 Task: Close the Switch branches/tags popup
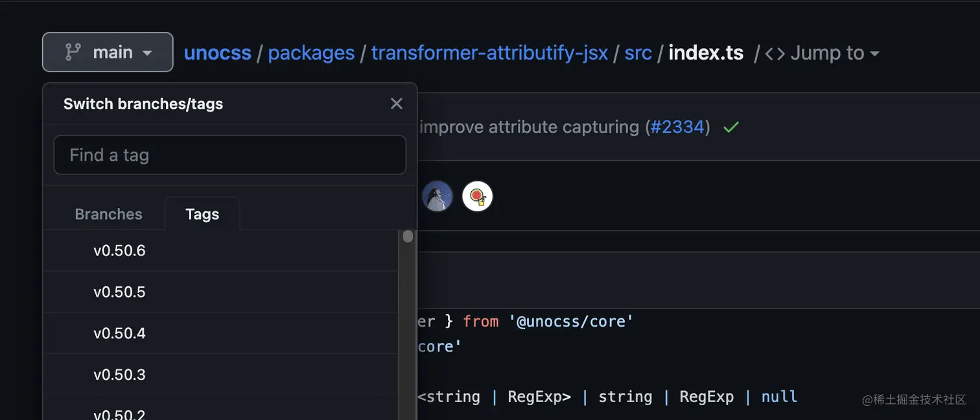[397, 104]
